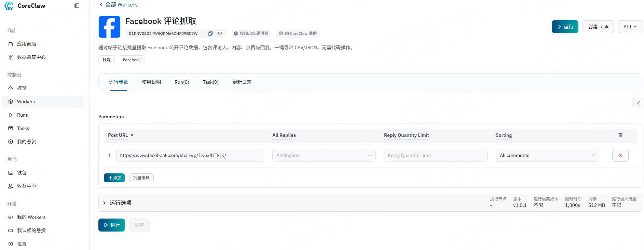
Task: Favorite this Worker with the heart icon
Action: point(220,34)
